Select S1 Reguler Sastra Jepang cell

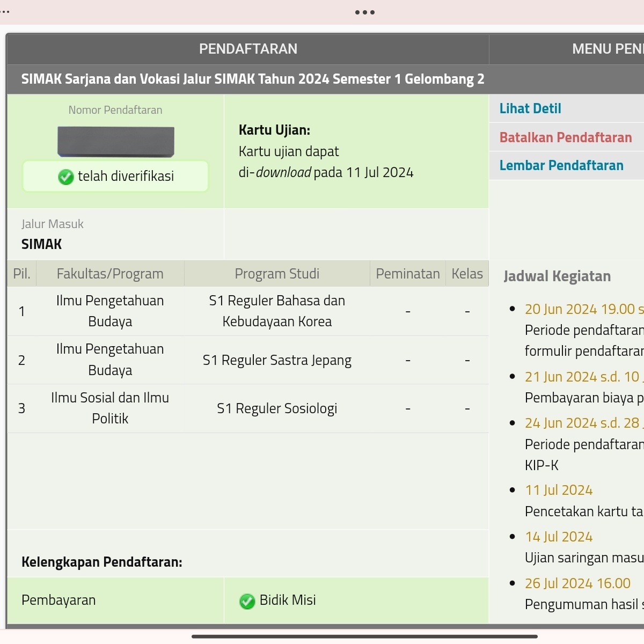[x=277, y=360]
